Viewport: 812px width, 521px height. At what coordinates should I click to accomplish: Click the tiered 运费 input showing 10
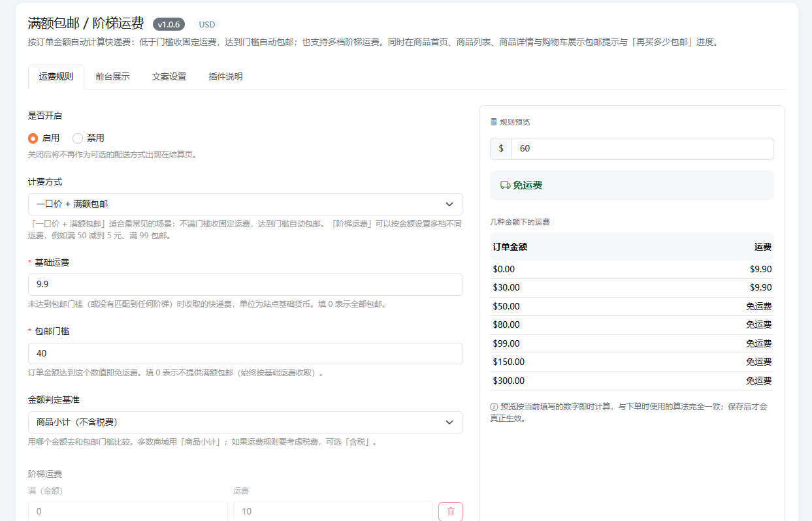coord(333,511)
